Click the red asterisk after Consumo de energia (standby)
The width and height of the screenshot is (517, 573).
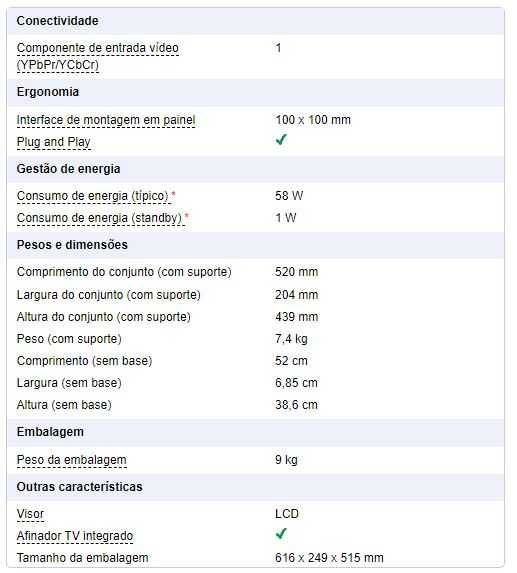coord(187,216)
